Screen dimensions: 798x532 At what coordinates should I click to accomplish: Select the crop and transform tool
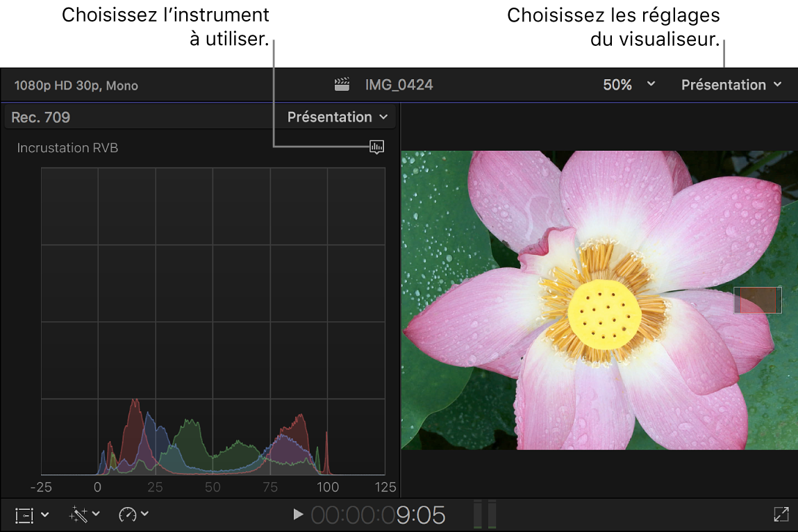[24, 515]
